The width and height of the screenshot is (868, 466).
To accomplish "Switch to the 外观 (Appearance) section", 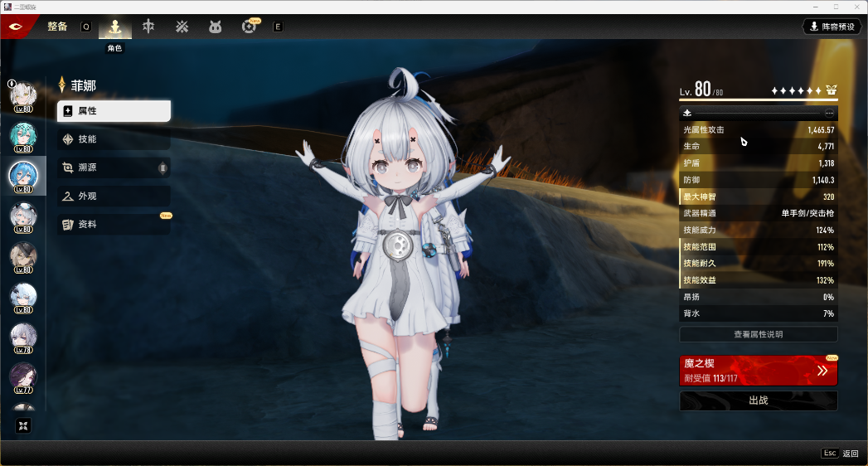I will click(114, 197).
